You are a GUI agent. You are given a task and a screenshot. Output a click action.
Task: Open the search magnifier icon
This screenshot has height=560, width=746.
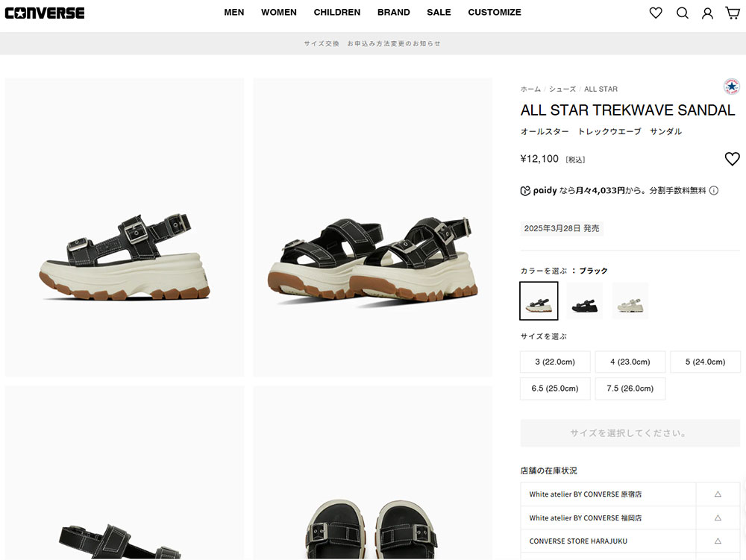pyautogui.click(x=683, y=13)
